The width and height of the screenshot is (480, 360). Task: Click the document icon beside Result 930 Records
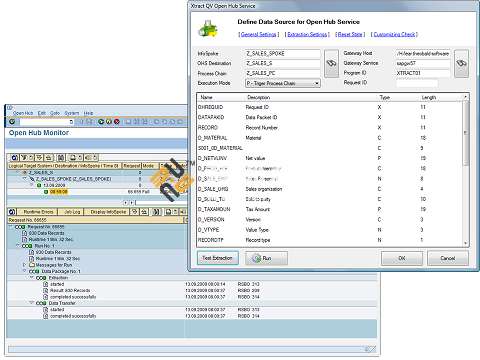tap(46, 290)
